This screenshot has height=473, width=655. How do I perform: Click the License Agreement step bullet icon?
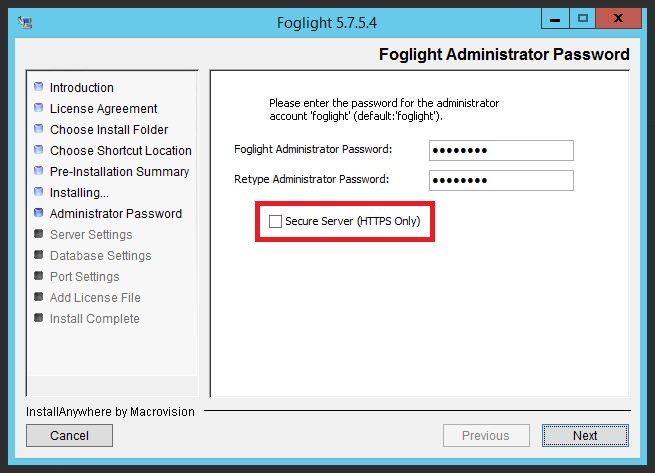[39, 108]
